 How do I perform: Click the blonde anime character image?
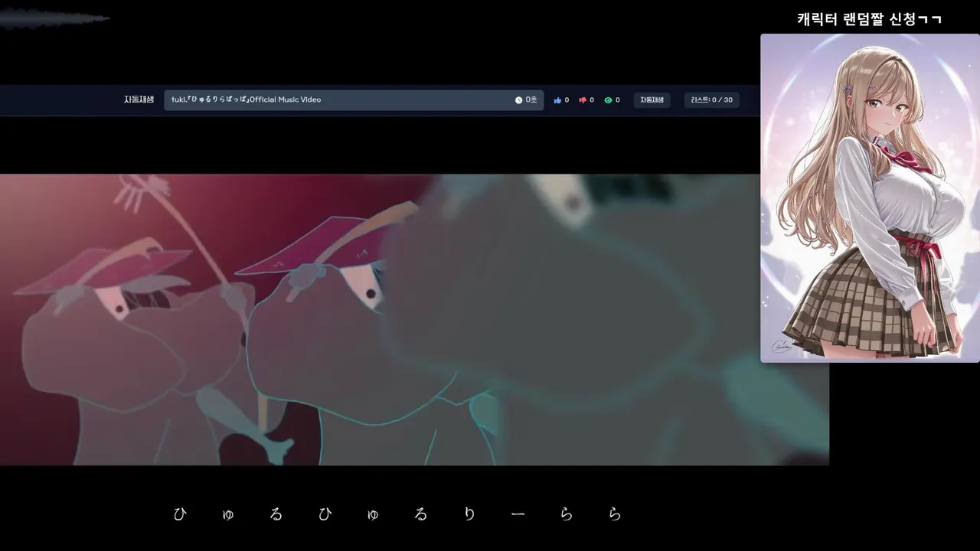click(x=870, y=198)
